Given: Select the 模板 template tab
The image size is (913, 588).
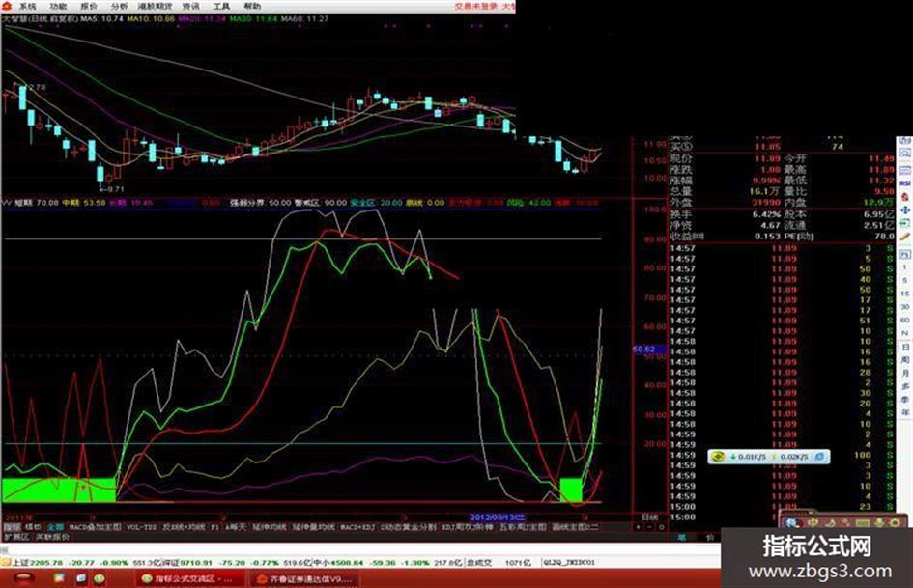Looking at the screenshot, I should pyautogui.click(x=33, y=527).
